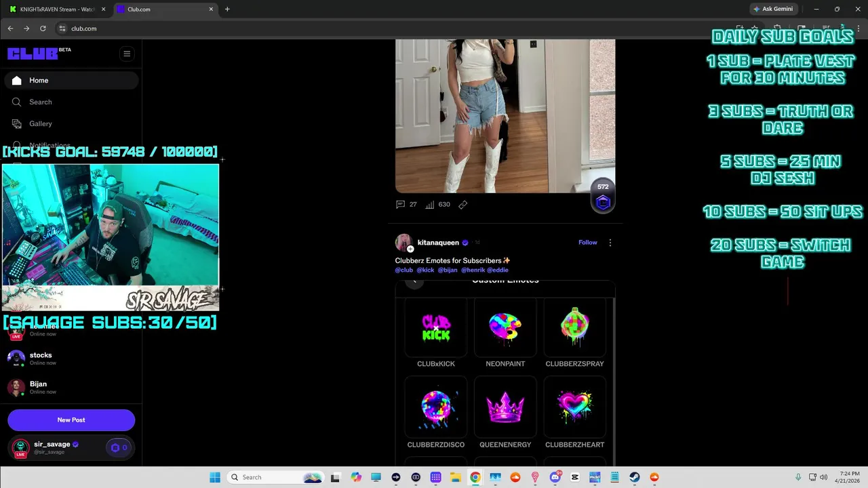Switch to Chrome in the taskbar
This screenshot has height=488, width=868.
click(475, 477)
